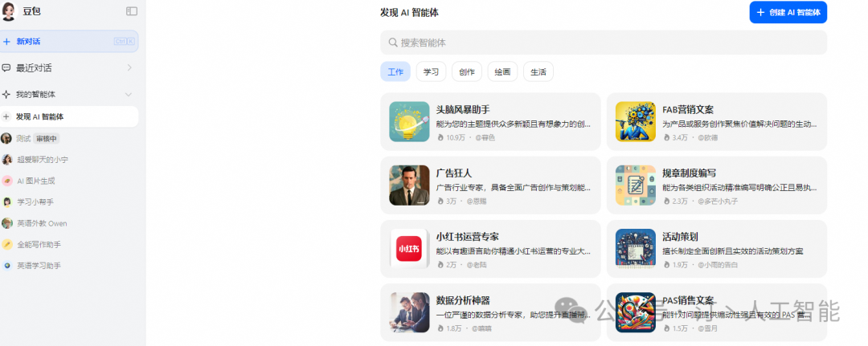This screenshot has width=868, height=346.
Task: Click author @欧德 on FAB营销文案
Action: [707, 137]
